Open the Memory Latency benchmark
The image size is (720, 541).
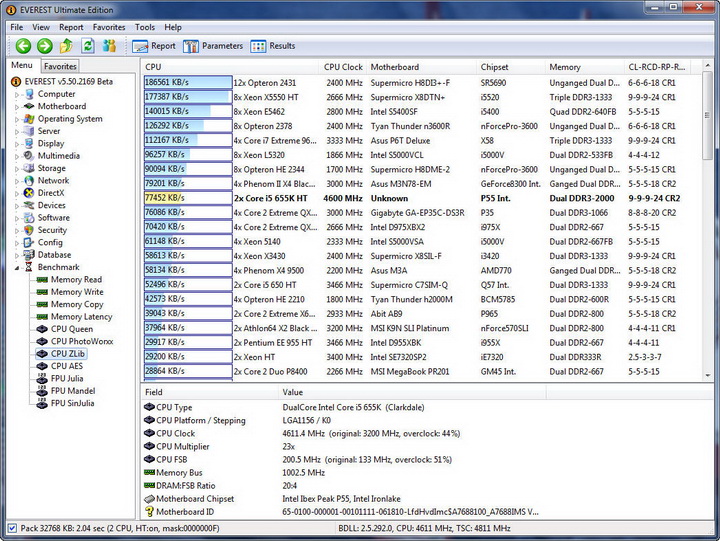point(81,317)
